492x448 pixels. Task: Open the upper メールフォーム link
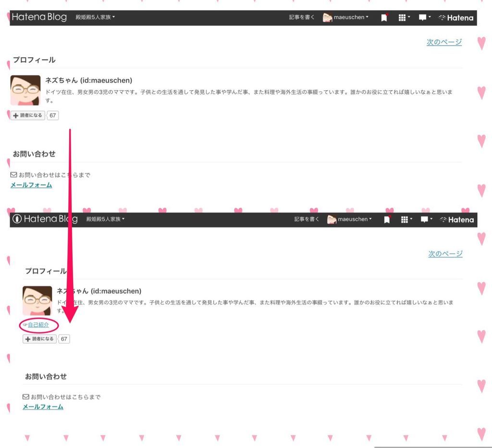tap(31, 185)
